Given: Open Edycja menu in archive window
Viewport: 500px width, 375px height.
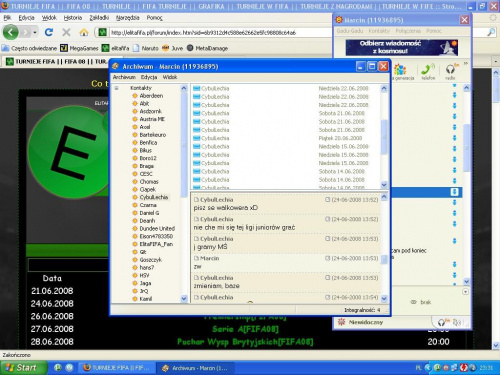Looking at the screenshot, I should coord(149,77).
